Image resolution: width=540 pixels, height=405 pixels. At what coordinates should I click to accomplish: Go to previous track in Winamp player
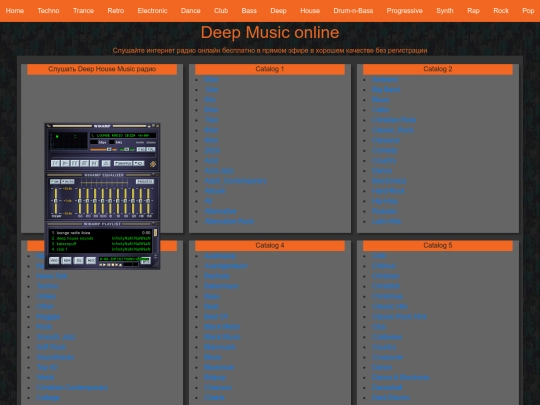55,163
